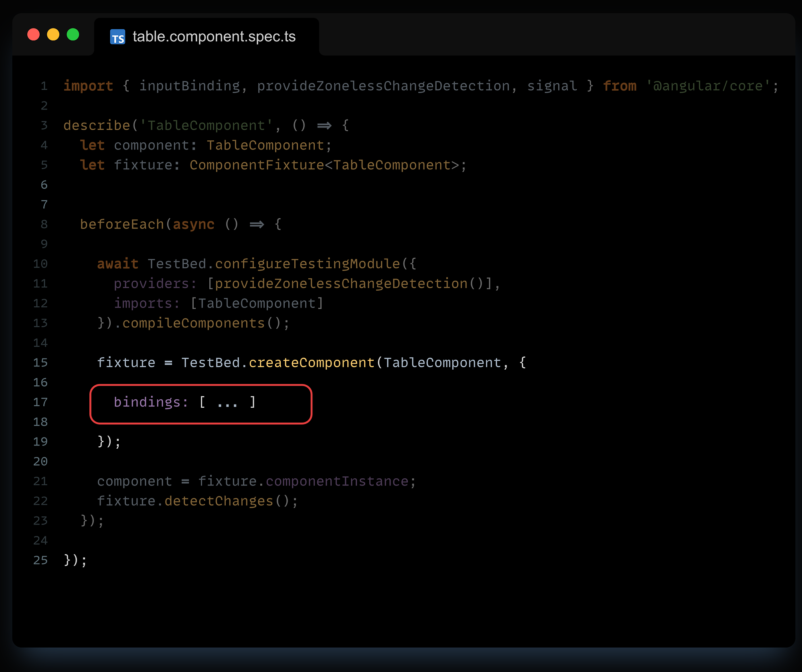The image size is (802, 672).
Task: Click the beforeEach function call
Action: coord(122,224)
